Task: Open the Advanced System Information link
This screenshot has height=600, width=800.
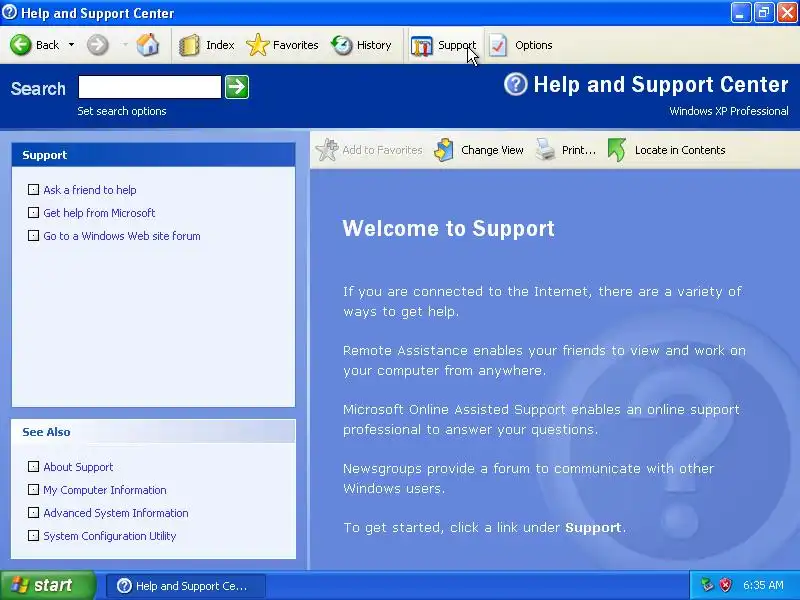Action: coord(116,513)
